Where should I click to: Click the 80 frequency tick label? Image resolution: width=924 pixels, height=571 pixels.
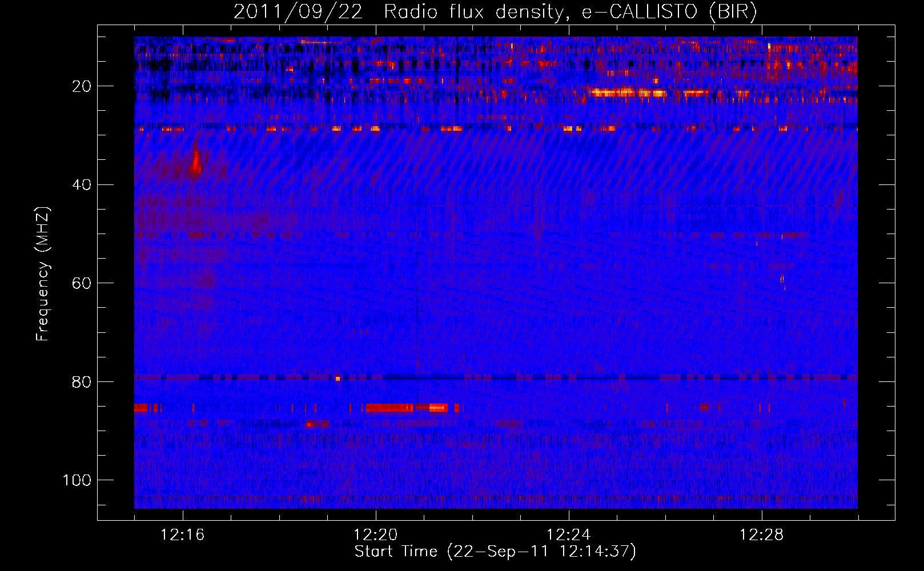pos(82,381)
